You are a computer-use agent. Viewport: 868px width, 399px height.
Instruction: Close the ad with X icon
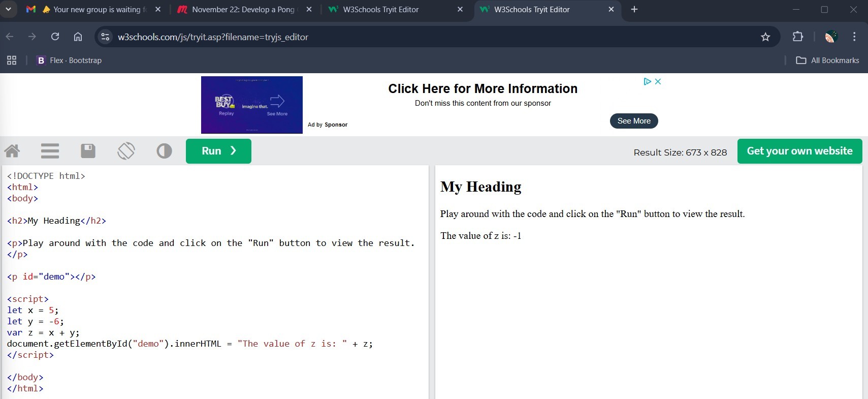658,81
